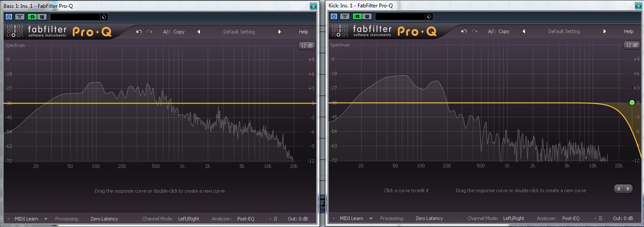Open the host preset field in Bass window

(75, 17)
